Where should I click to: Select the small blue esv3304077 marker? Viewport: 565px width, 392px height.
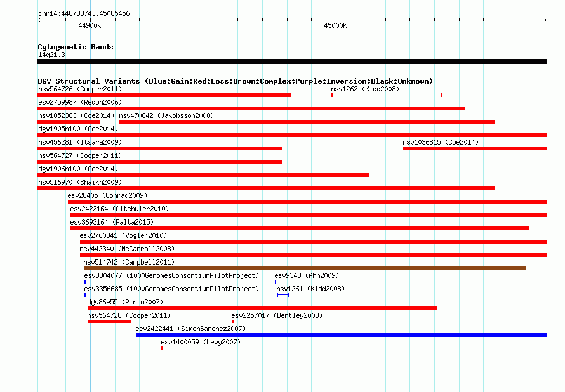click(86, 282)
